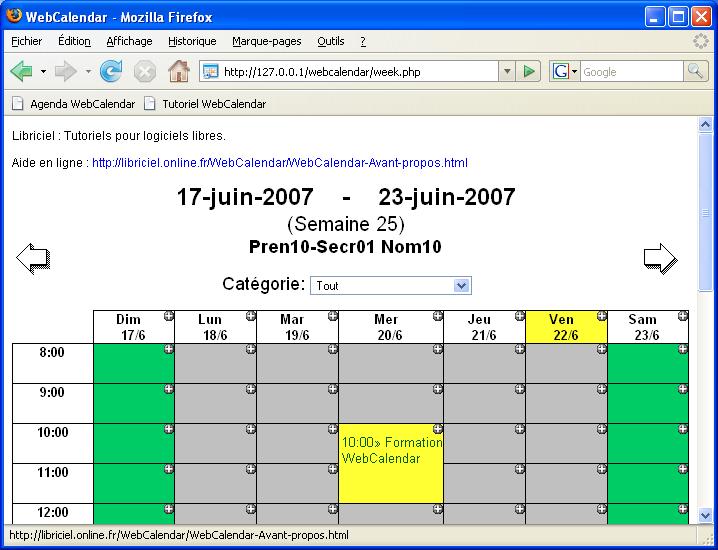
Task: Open the Google search engine selector dropdown
Action: (564, 71)
